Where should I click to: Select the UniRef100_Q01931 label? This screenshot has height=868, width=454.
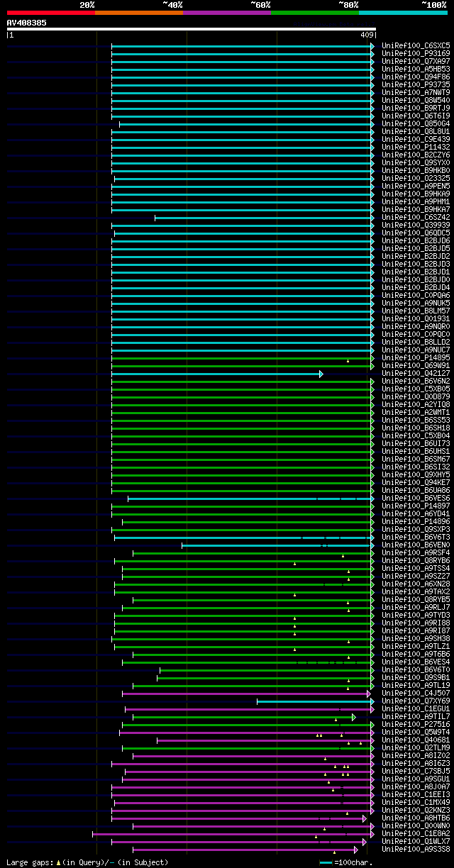coord(416,319)
